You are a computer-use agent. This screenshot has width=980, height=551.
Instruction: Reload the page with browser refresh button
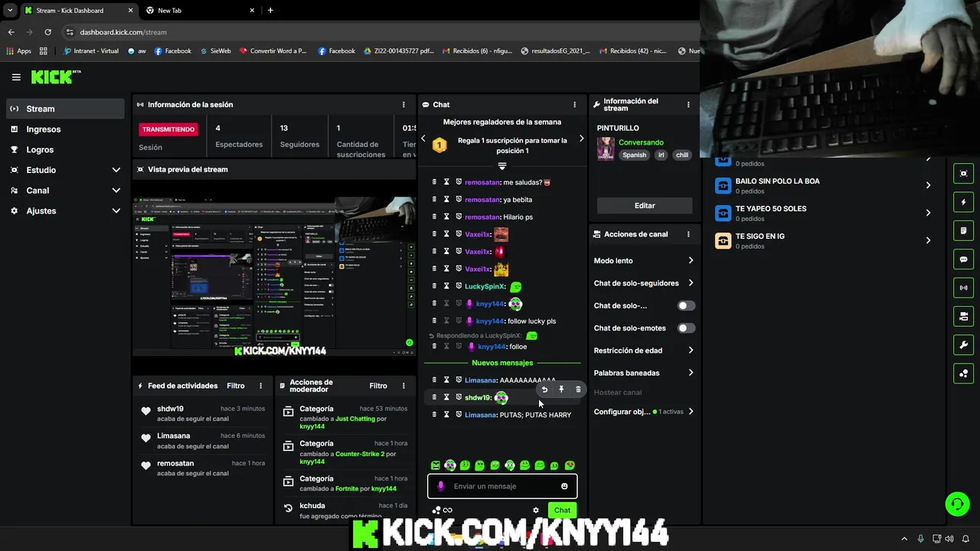coord(47,32)
